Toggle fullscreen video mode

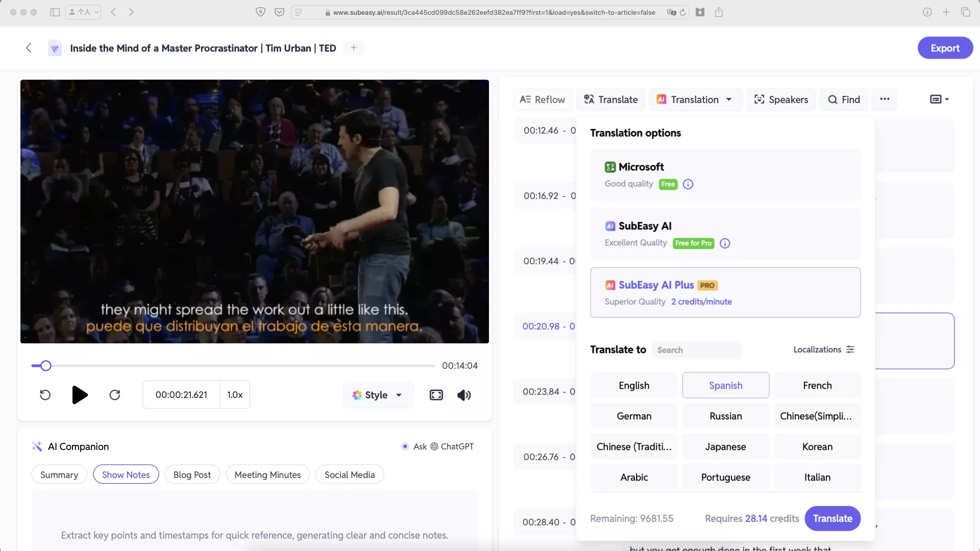(436, 395)
